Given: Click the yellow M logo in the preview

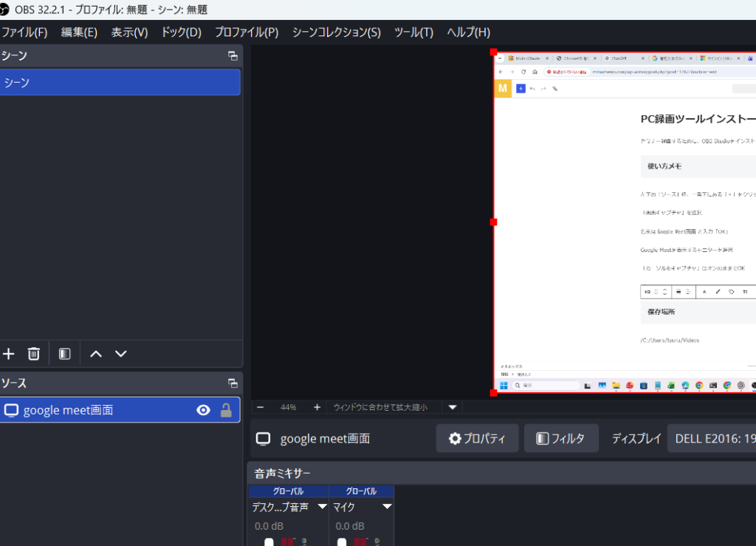Looking at the screenshot, I should 503,88.
